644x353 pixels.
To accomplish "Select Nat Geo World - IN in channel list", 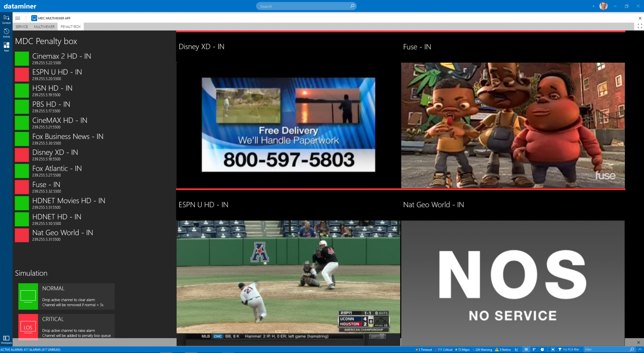I will click(63, 235).
